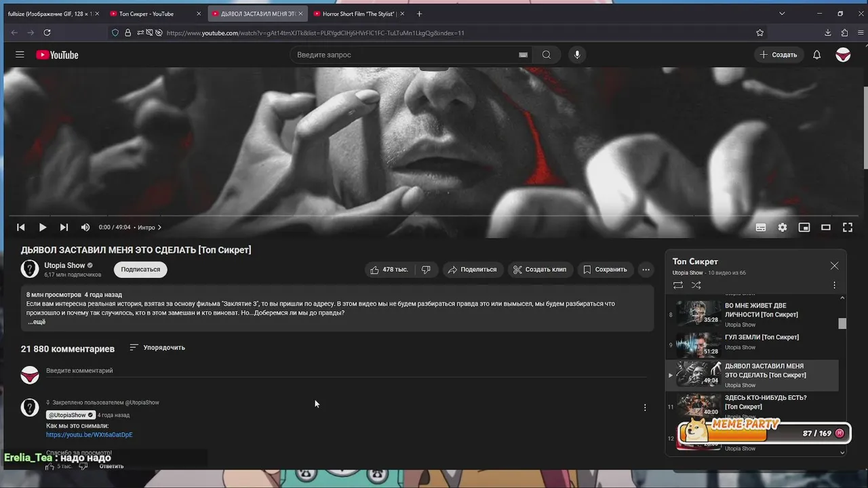Open playlist Топ Сикрет options menu
Screen dimensions: 868x488
[835, 285]
